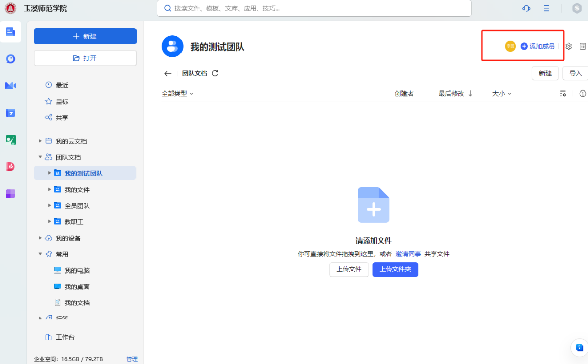Select 星标 in the sidebar

tap(62, 102)
